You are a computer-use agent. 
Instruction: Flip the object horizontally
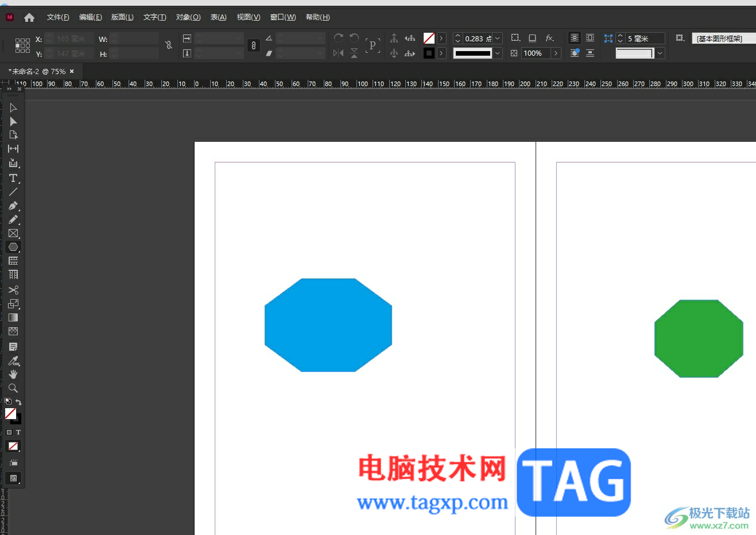[339, 53]
